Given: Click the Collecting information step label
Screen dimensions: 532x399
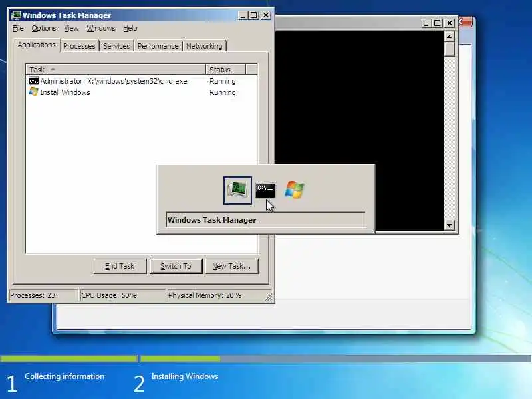Looking at the screenshot, I should pos(65,376).
